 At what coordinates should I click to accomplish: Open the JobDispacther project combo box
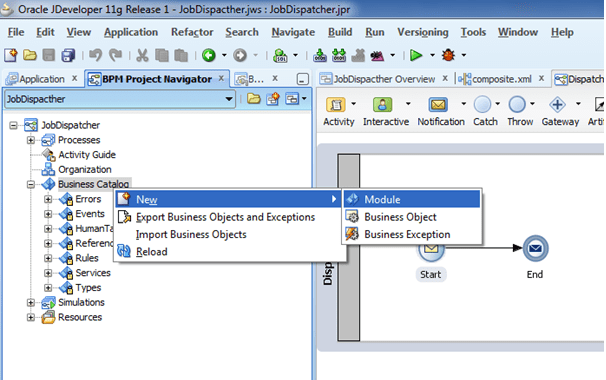[120, 99]
